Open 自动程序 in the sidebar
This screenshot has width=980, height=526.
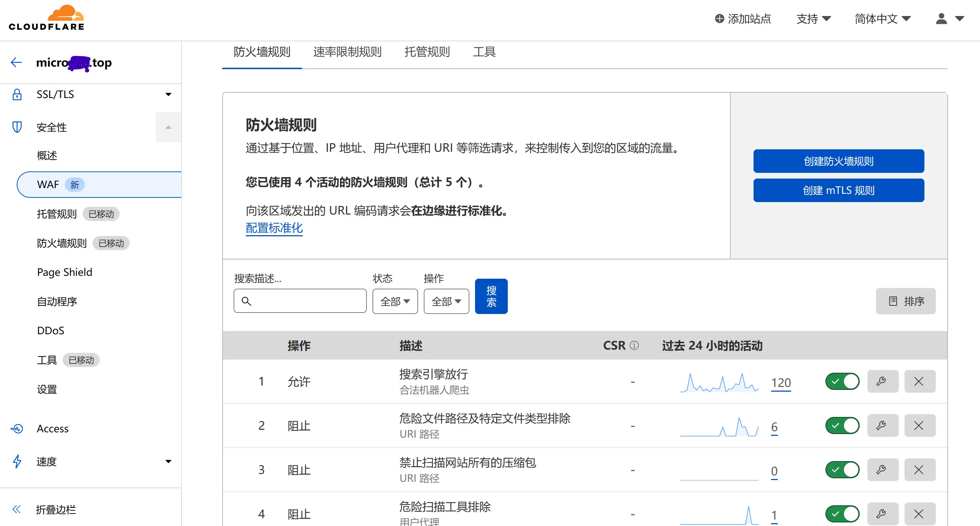[57, 301]
